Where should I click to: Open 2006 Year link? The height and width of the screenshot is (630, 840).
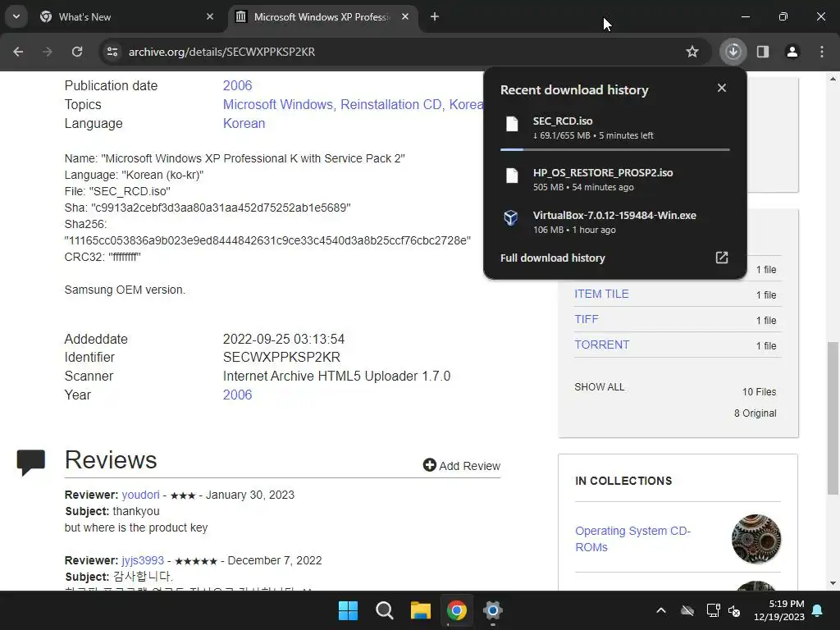(x=237, y=395)
